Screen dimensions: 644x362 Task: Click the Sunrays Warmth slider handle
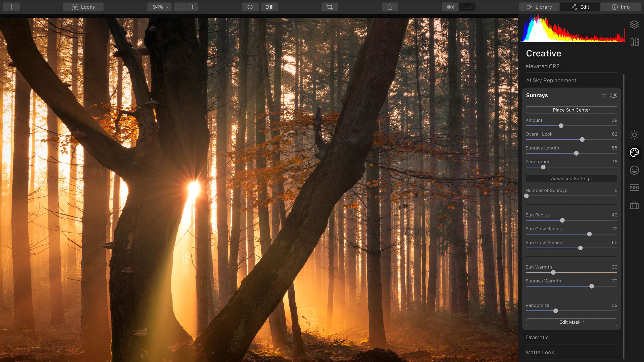pos(592,286)
